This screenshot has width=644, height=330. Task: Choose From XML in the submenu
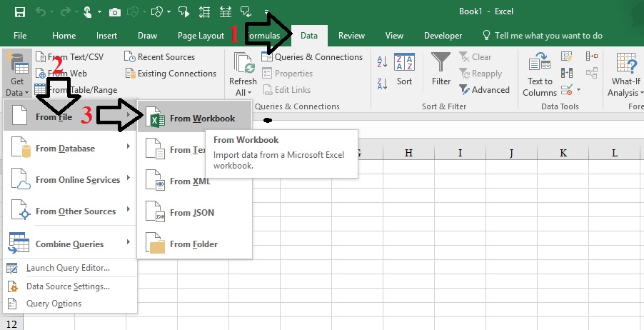194,181
